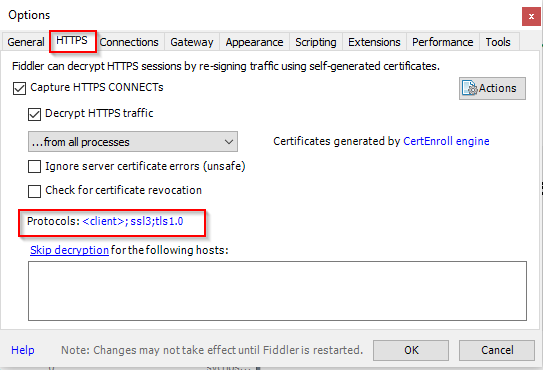
Task: Close the Options dialog with X
Action: tap(531, 16)
